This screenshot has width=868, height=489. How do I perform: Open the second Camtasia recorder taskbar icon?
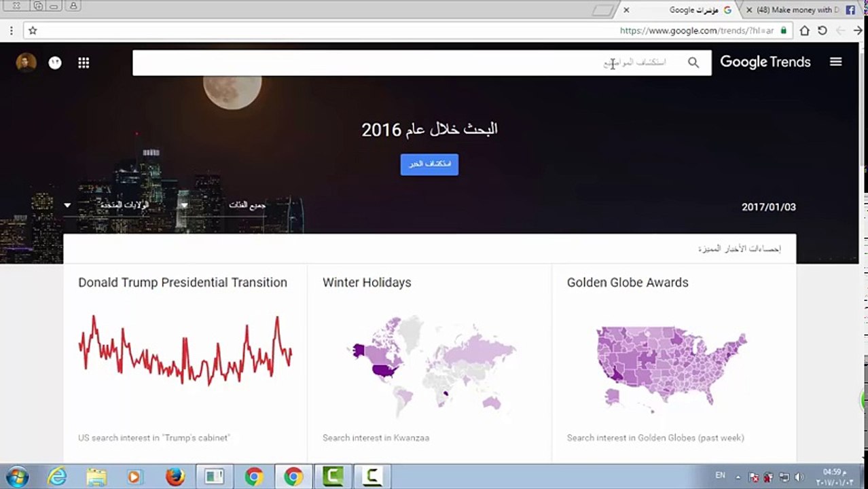point(372,477)
